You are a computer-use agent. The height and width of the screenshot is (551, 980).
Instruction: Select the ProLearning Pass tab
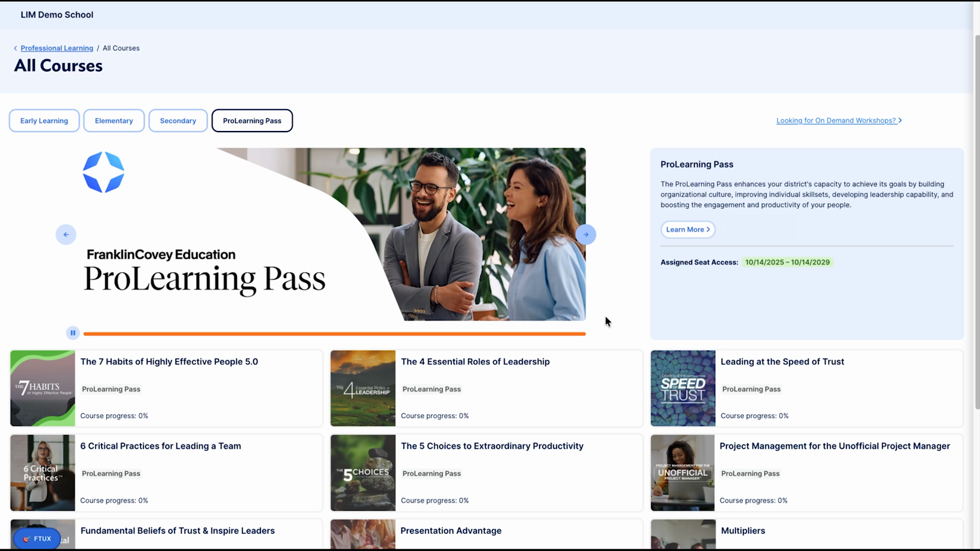pos(252,121)
